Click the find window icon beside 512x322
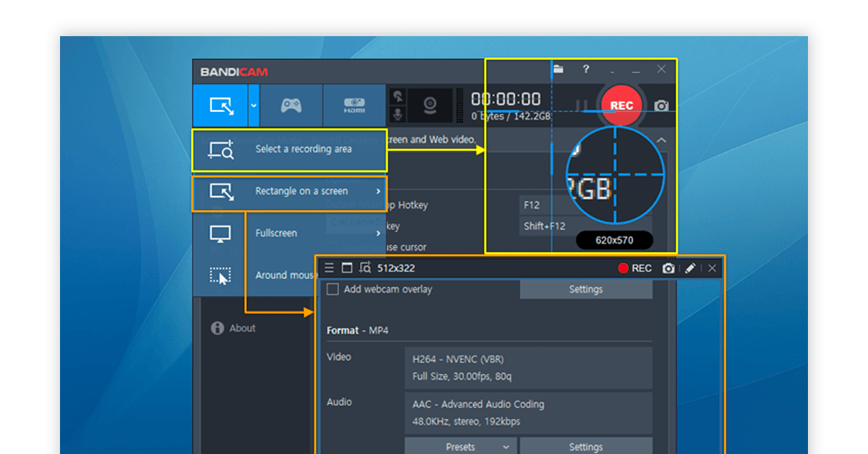 tap(365, 268)
